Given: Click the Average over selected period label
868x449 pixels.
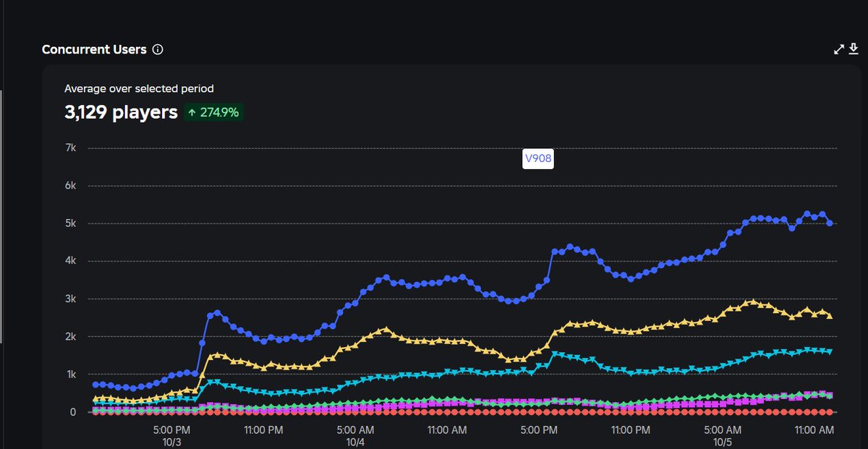Looking at the screenshot, I should point(139,89).
